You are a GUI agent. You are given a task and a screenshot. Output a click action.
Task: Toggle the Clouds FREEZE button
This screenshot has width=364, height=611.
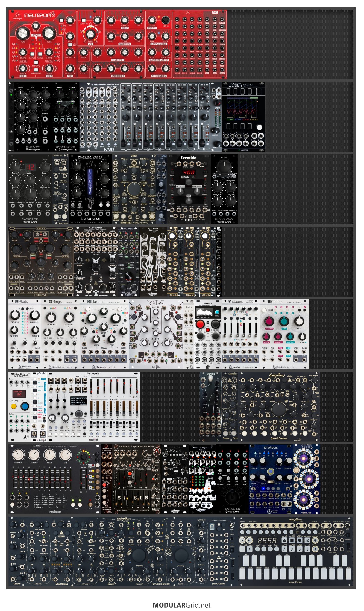point(264,310)
